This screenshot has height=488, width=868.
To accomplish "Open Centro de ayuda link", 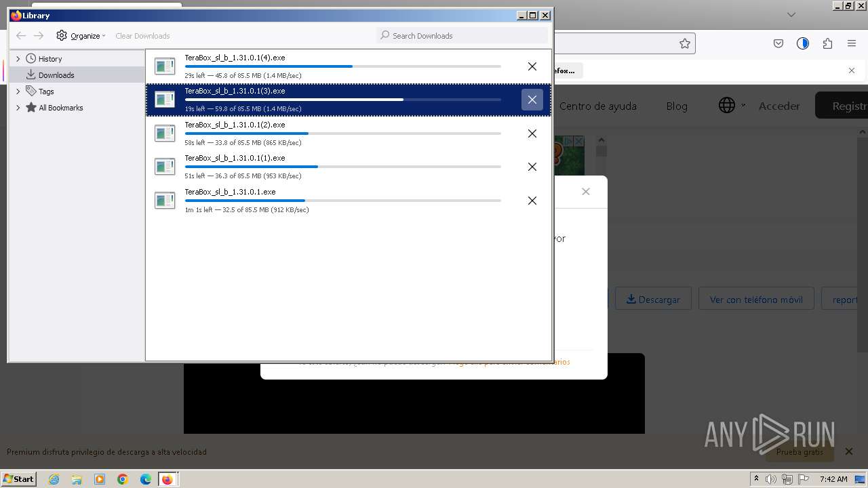I will tap(598, 106).
